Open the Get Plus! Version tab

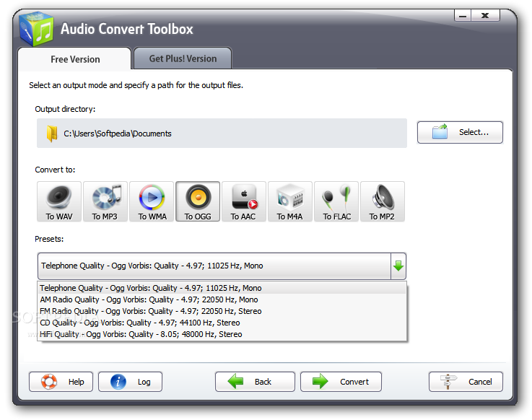click(x=183, y=58)
